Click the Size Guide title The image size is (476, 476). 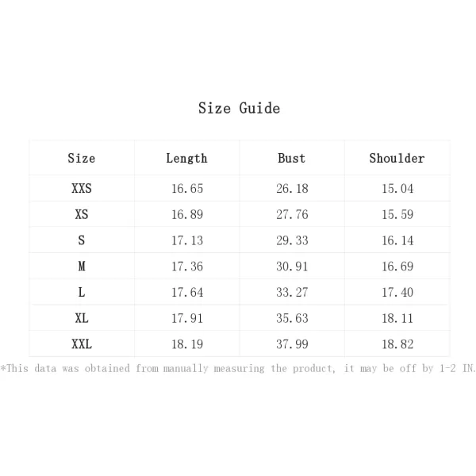coord(239,108)
